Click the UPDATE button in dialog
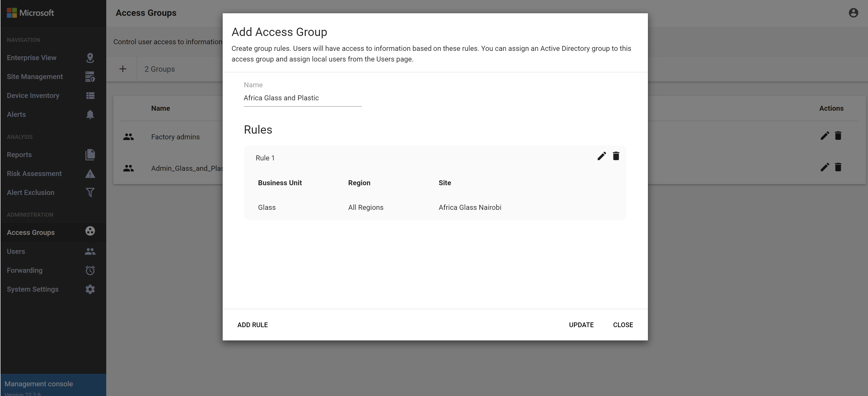This screenshot has width=868, height=396. coord(581,325)
